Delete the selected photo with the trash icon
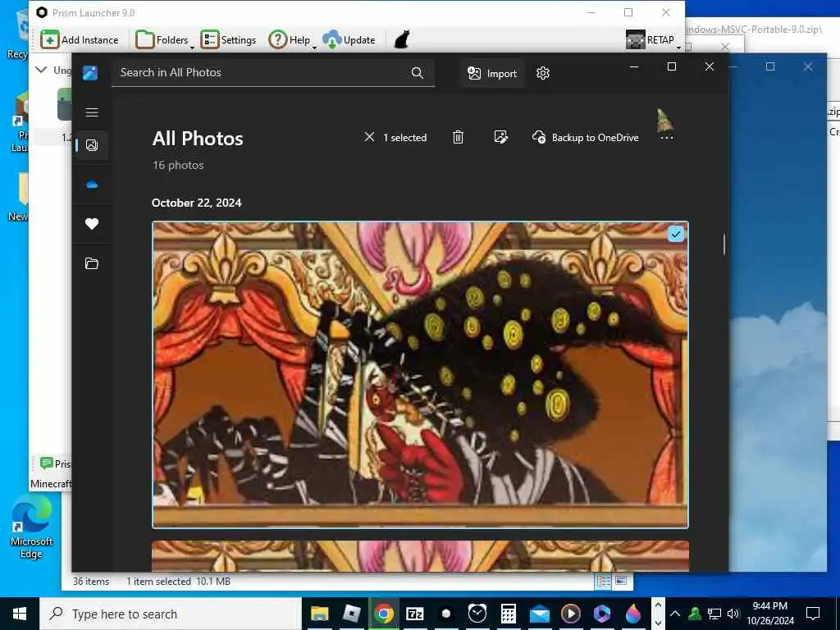This screenshot has width=840, height=630. click(458, 137)
